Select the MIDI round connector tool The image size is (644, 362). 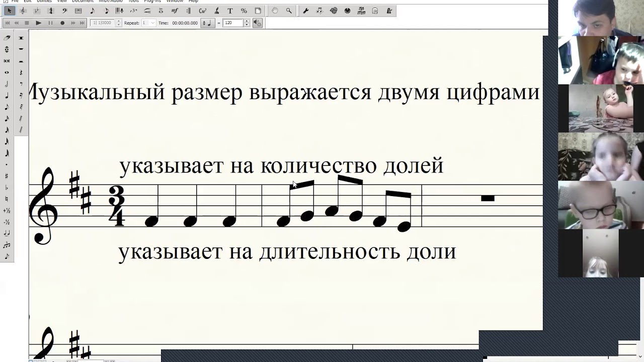[348, 11]
